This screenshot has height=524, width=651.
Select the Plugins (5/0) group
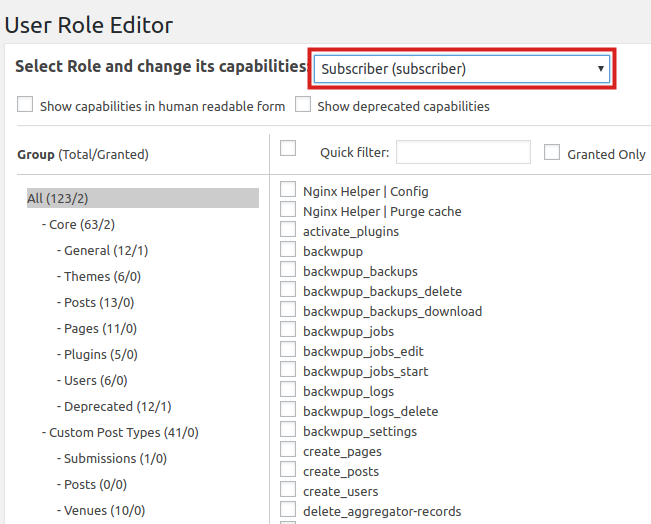click(101, 355)
